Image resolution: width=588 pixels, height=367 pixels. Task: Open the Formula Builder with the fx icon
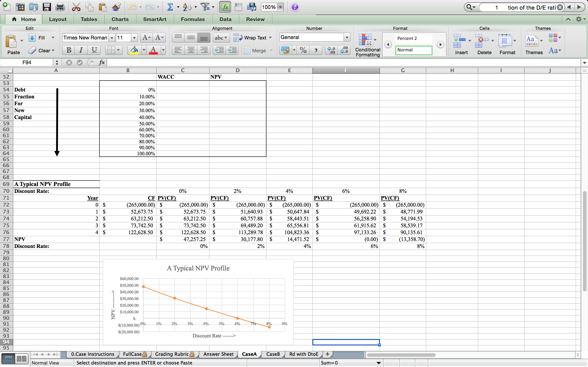tap(225, 7)
